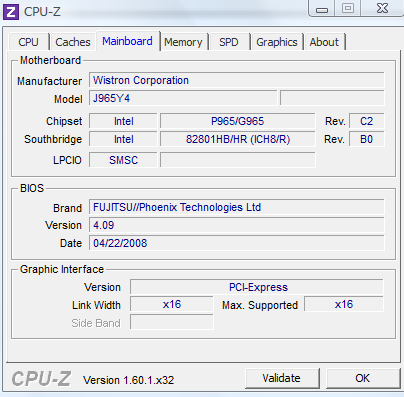Image resolution: width=404 pixels, height=397 pixels.
Task: Open the Graphics tab
Action: click(277, 42)
